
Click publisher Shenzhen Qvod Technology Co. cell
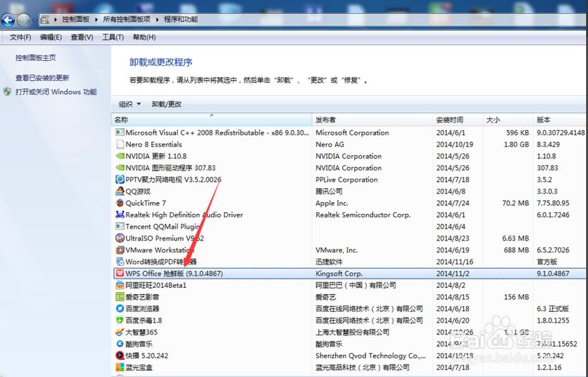coord(371,356)
